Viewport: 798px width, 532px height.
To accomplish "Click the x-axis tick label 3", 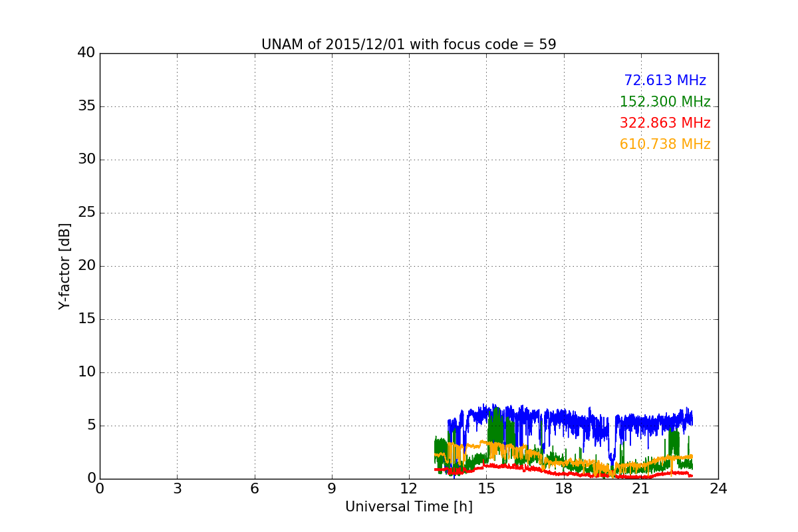I will click(x=177, y=489).
